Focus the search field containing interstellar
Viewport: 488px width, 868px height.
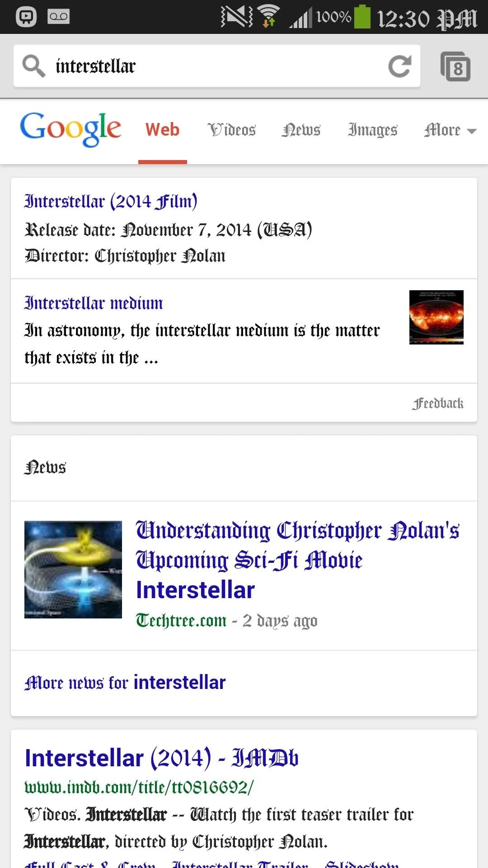217,66
